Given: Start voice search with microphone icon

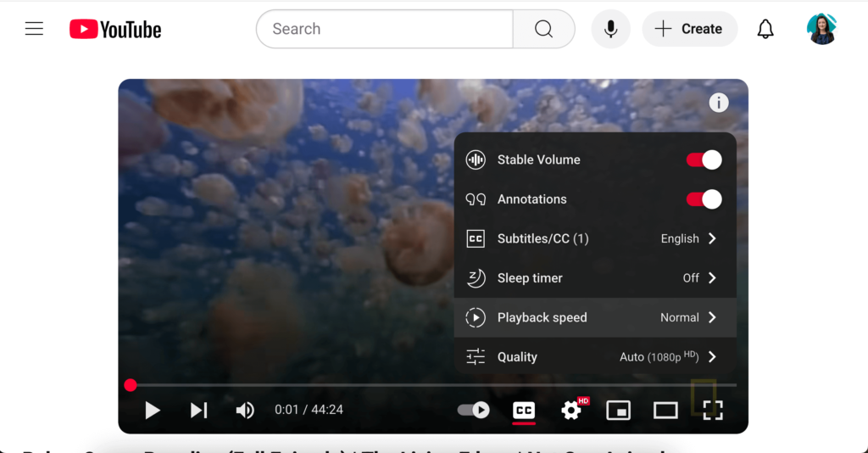Looking at the screenshot, I should pyautogui.click(x=610, y=29).
